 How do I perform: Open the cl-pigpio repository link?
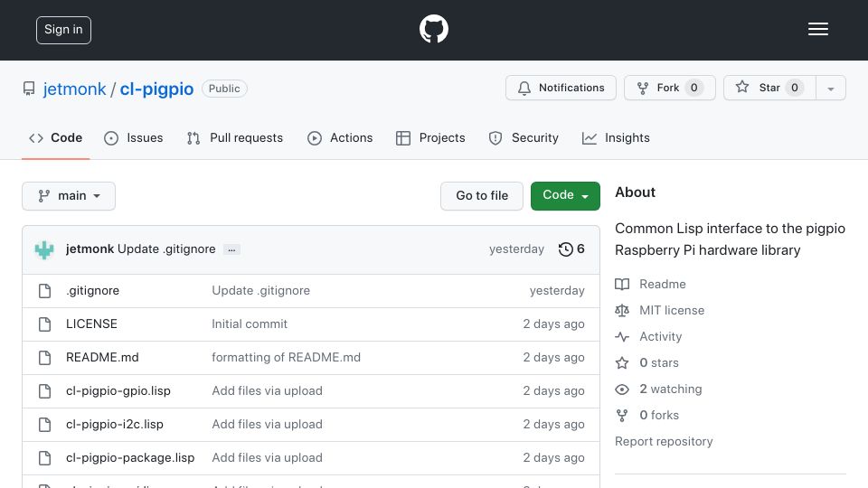(156, 89)
